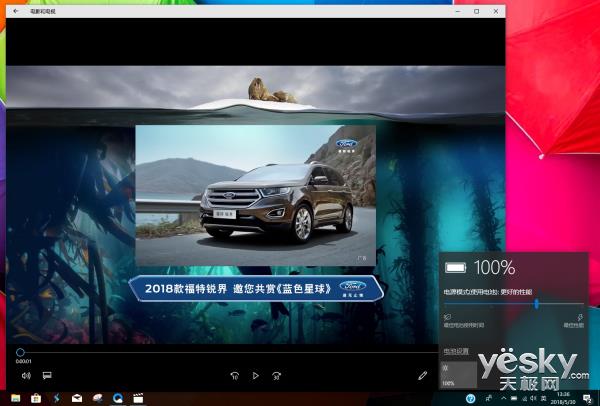Play the video
600x406 pixels.
pos(255,376)
